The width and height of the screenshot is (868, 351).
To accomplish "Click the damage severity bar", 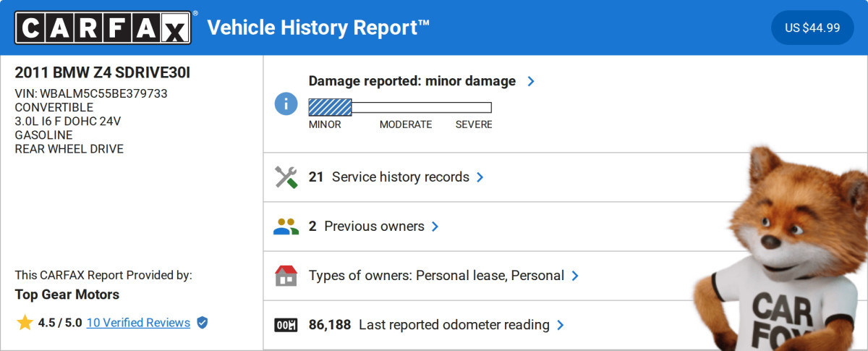I will click(x=400, y=107).
